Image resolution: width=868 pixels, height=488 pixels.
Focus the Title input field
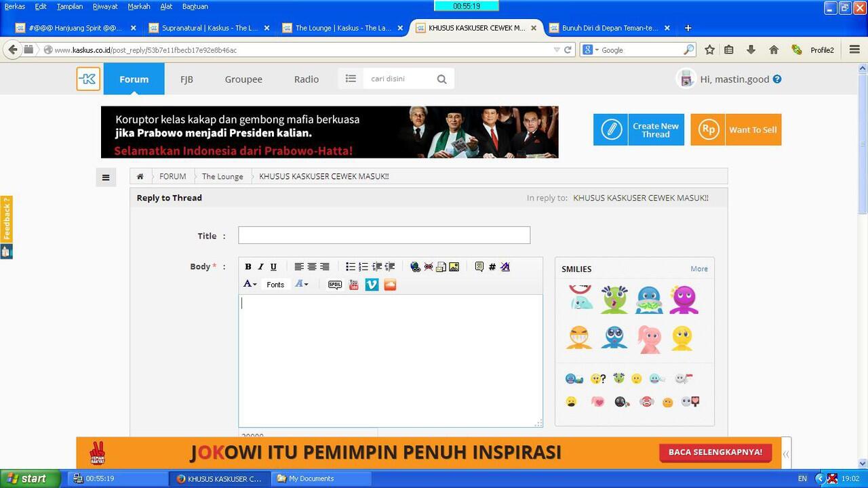384,235
